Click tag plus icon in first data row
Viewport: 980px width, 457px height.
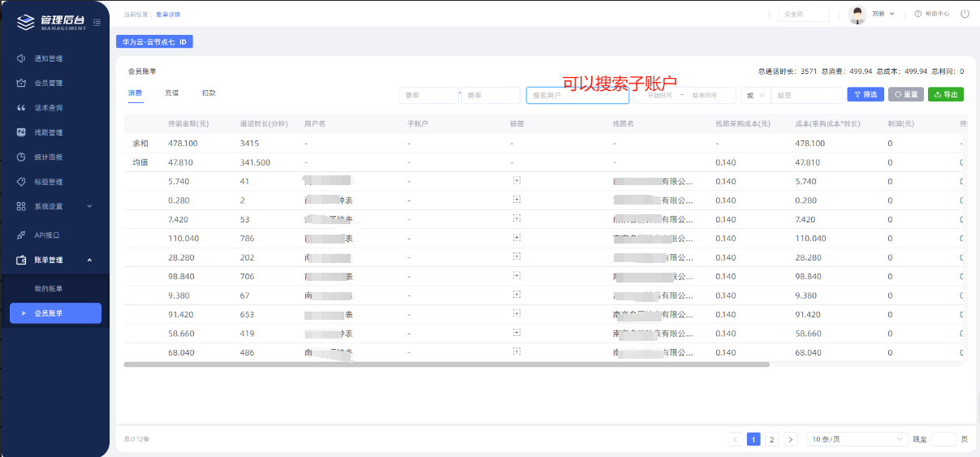pyautogui.click(x=516, y=180)
